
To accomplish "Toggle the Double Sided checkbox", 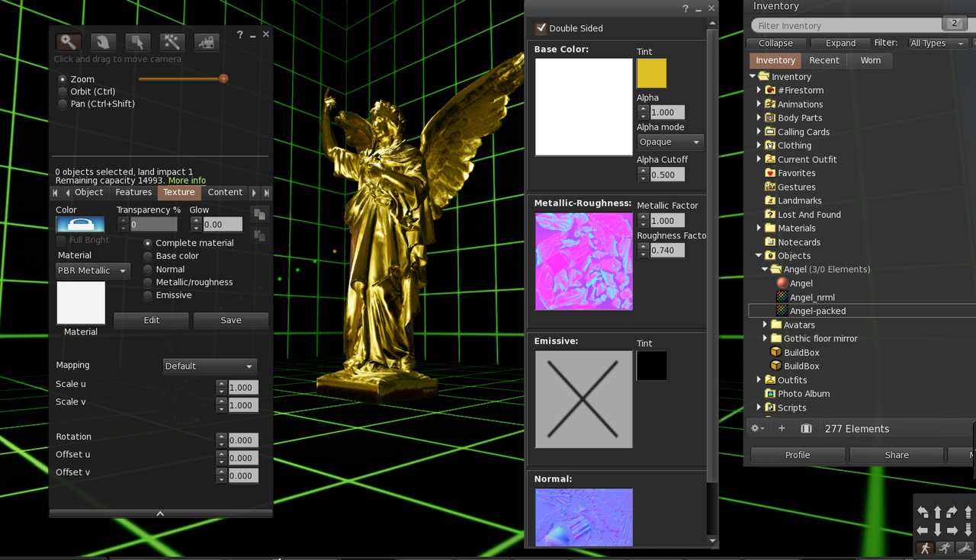I will point(541,28).
